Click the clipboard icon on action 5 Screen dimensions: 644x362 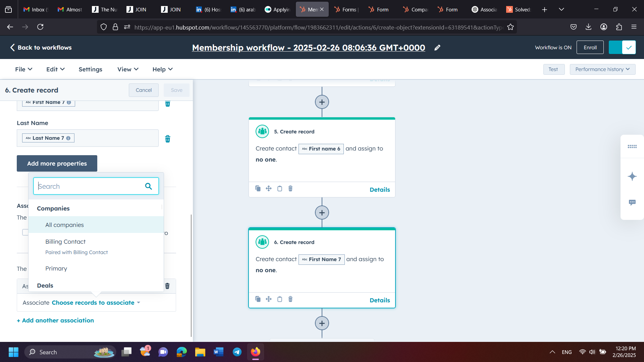280,188
